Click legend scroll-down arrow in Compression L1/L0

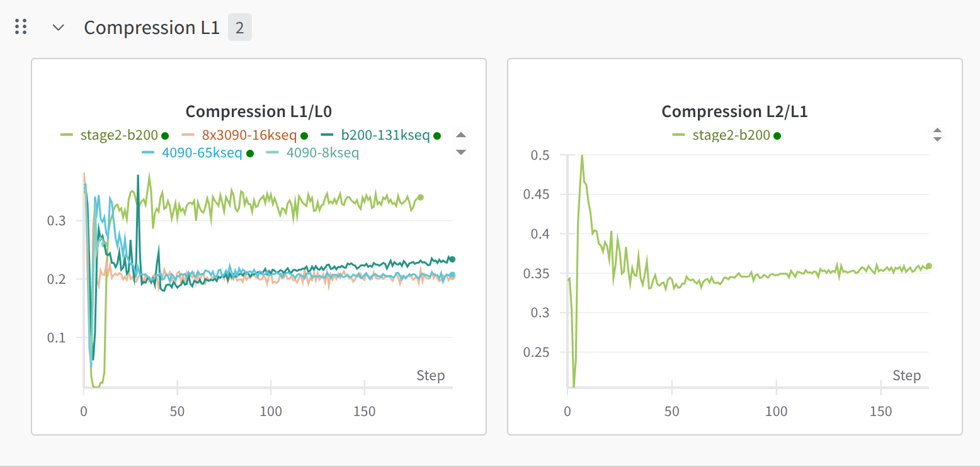(x=461, y=152)
